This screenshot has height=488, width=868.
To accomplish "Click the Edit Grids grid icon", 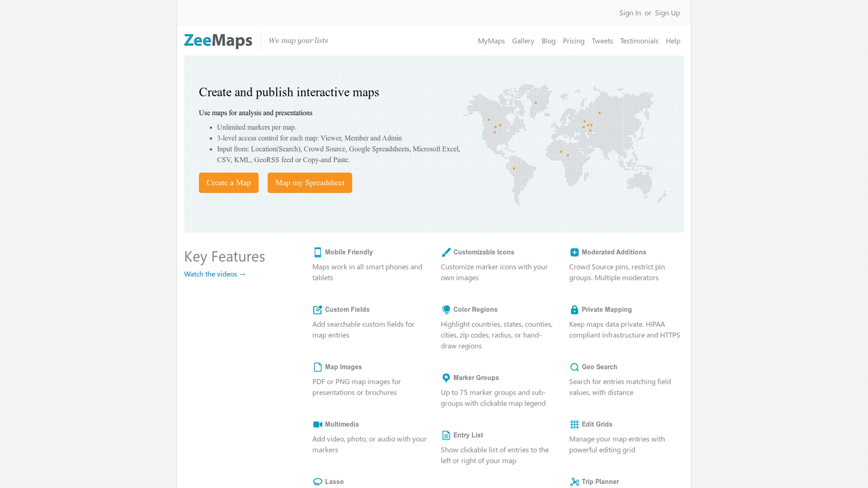I will click(574, 424).
